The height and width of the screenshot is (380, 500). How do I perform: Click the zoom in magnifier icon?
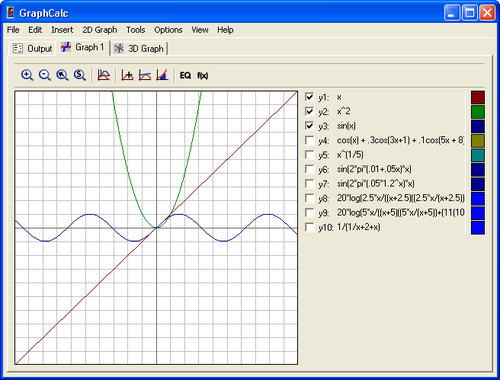(27, 75)
